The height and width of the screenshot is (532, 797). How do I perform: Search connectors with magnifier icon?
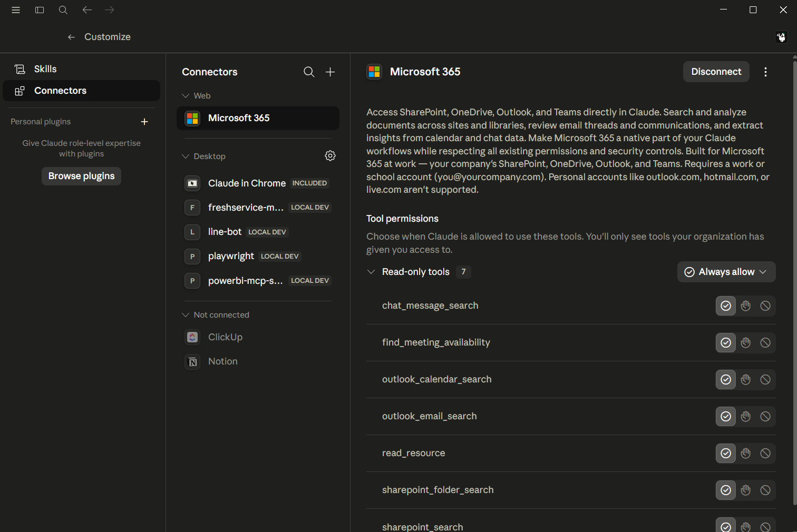pos(309,72)
